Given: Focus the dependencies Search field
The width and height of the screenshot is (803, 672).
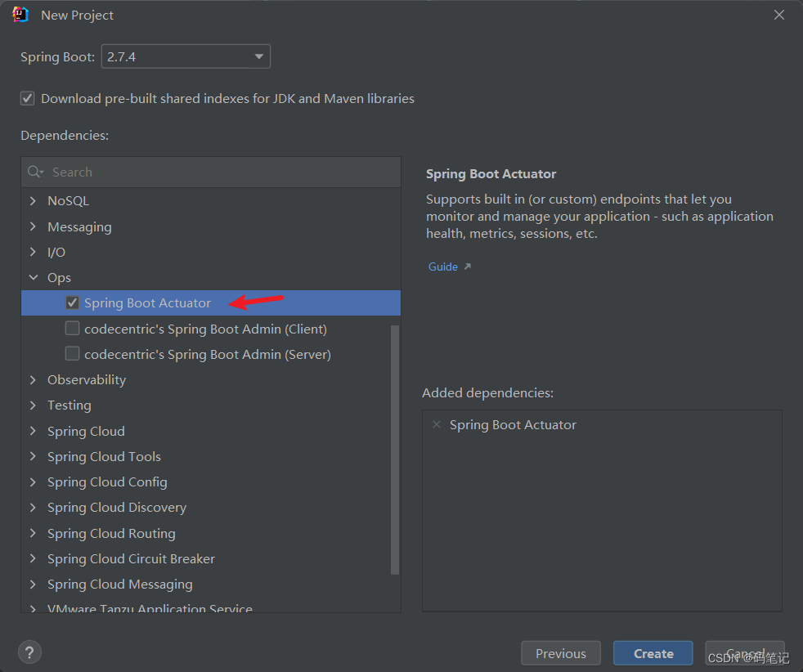Looking at the screenshot, I should [x=211, y=172].
